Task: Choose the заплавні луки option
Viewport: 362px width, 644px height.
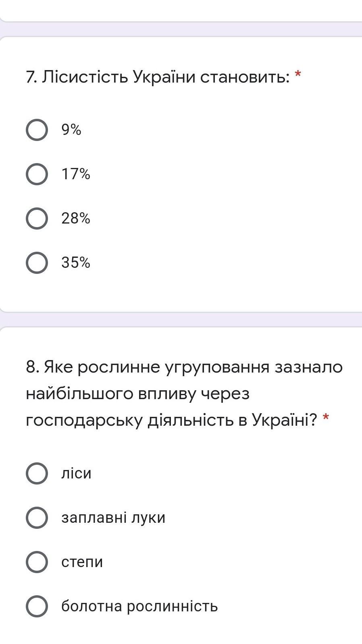Action: [x=37, y=518]
